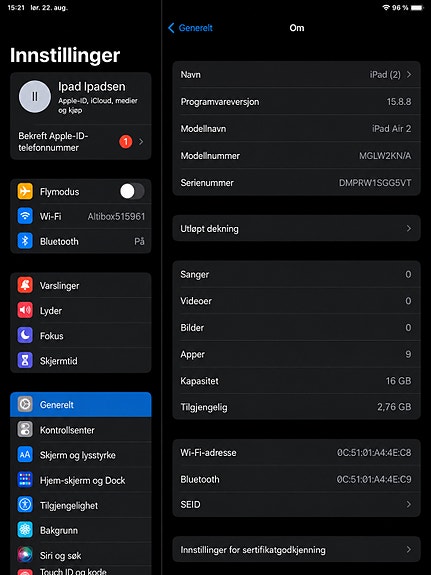Expand the SEID row chevron
Screen dimensions: 431x575
[409, 505]
